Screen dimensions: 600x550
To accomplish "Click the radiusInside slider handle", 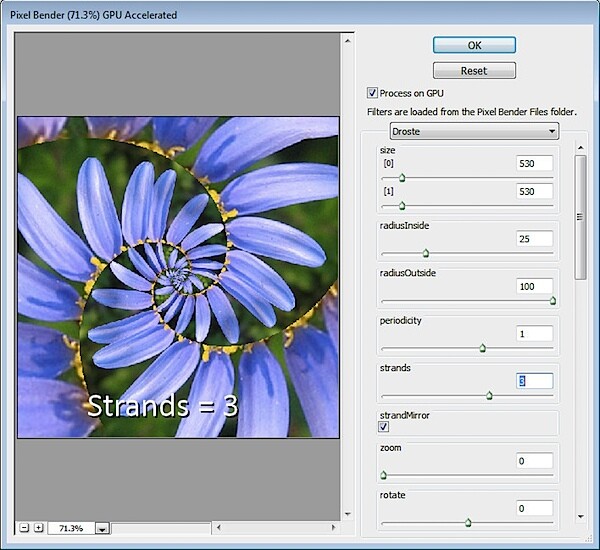I will tap(426, 253).
